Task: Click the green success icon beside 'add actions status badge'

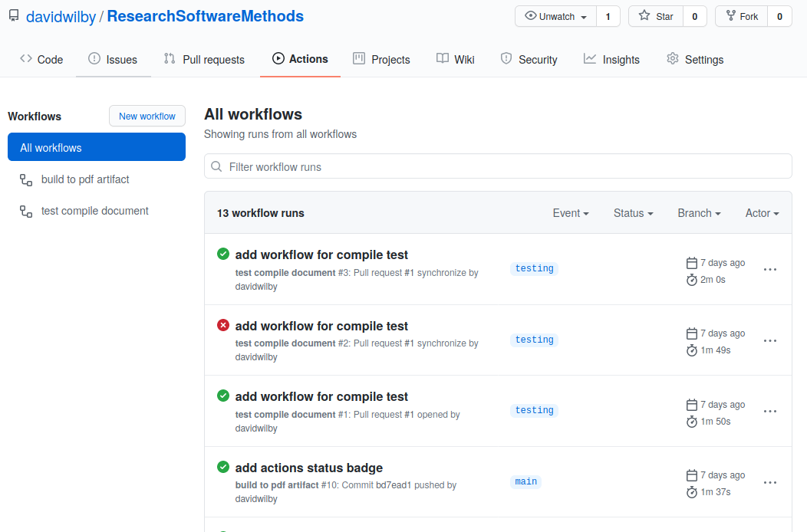Action: point(223,468)
